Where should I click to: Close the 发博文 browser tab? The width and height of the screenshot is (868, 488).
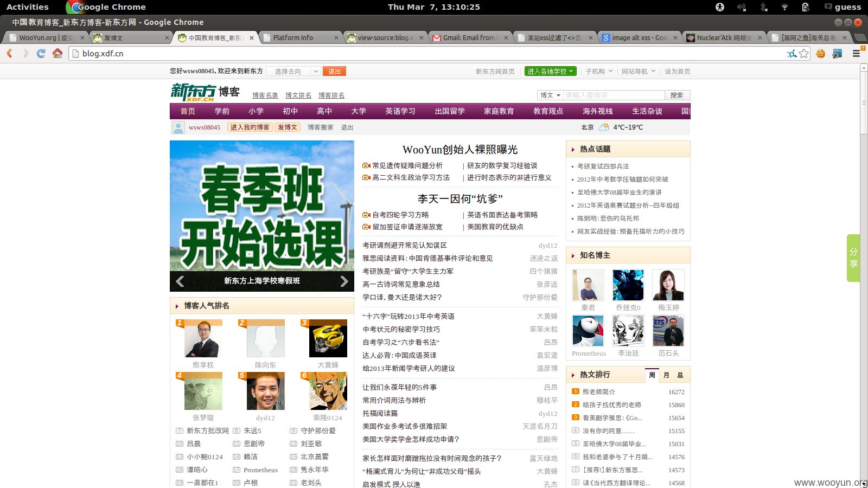coord(167,38)
